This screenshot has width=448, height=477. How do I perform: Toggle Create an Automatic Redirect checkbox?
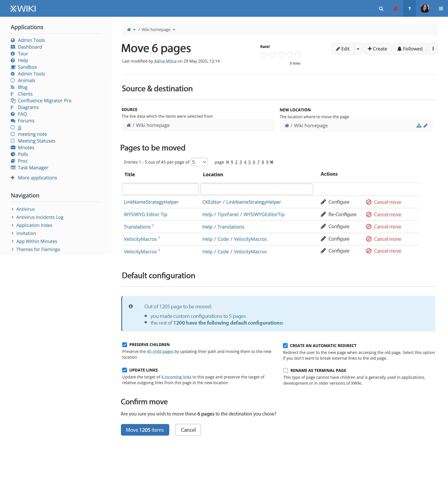[x=285, y=346]
